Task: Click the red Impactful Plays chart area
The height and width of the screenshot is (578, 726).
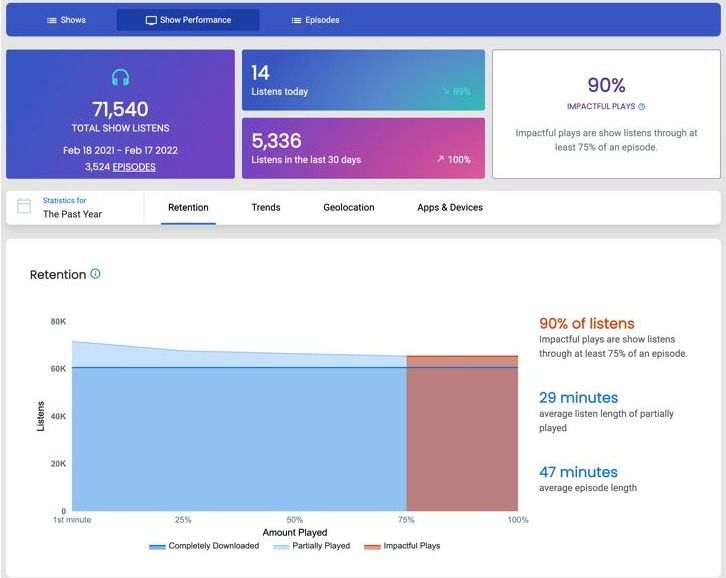Action: point(462,434)
